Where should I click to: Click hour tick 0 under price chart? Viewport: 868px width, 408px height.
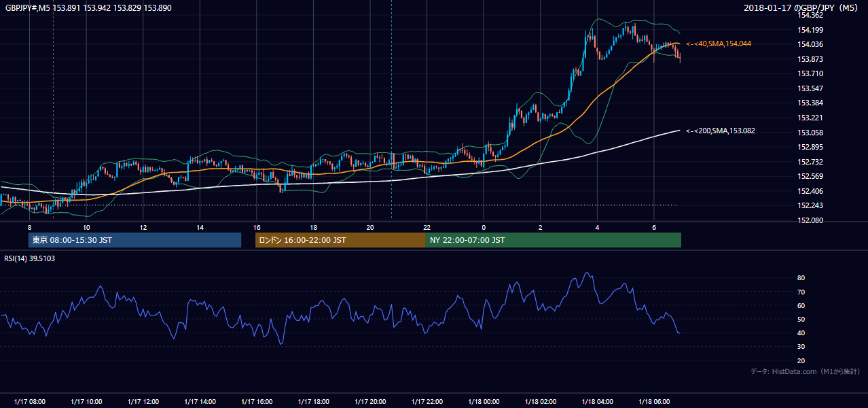[484, 227]
